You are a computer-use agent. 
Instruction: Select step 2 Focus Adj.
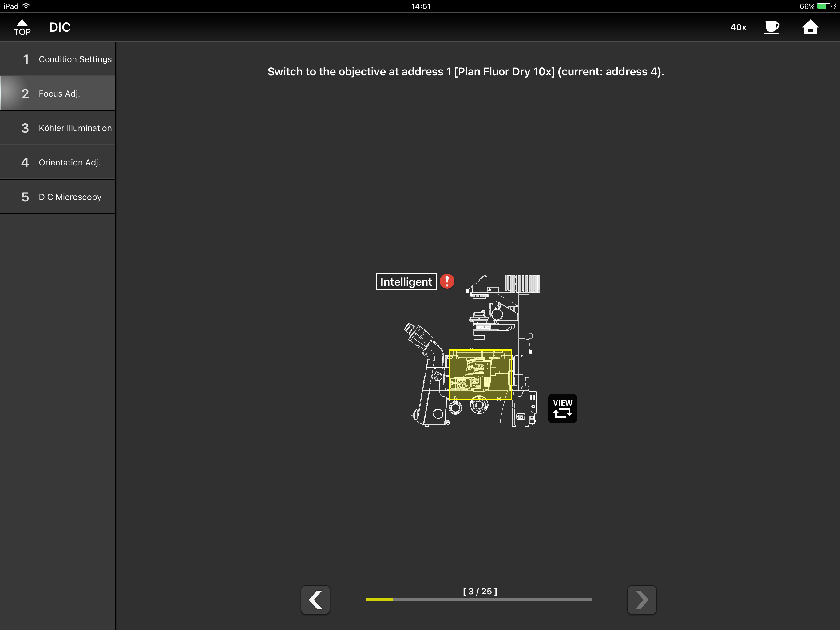point(57,94)
